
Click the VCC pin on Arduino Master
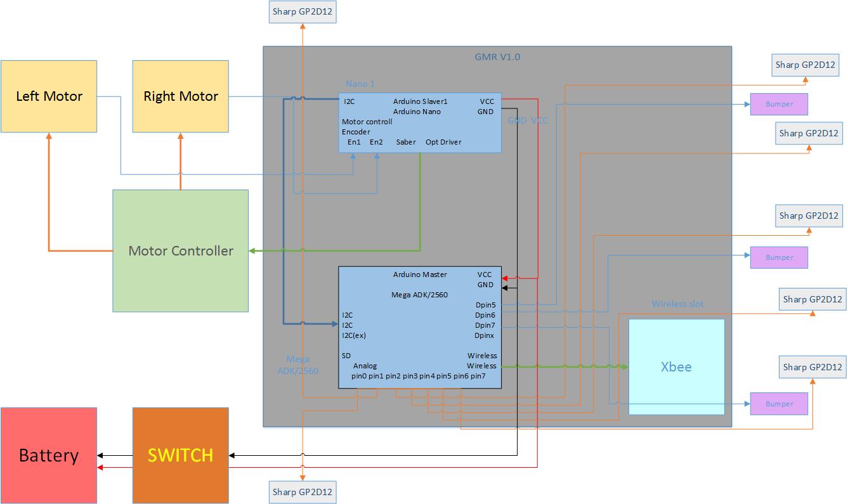pyautogui.click(x=485, y=275)
